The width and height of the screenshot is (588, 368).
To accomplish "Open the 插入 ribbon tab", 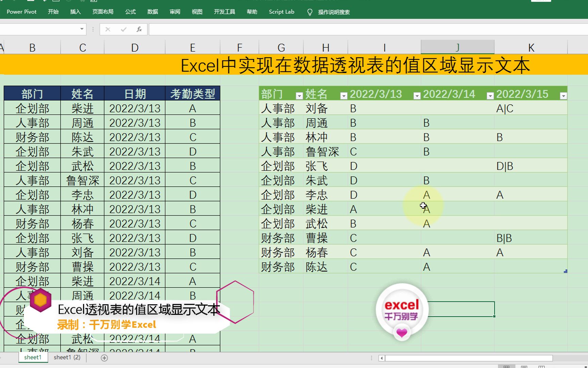I will coord(75,12).
